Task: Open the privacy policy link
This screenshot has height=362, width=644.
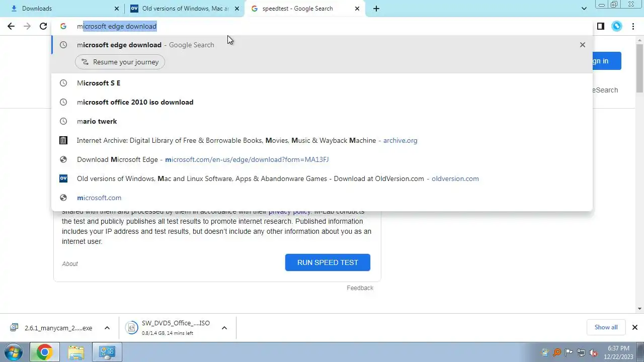Action: click(289, 212)
